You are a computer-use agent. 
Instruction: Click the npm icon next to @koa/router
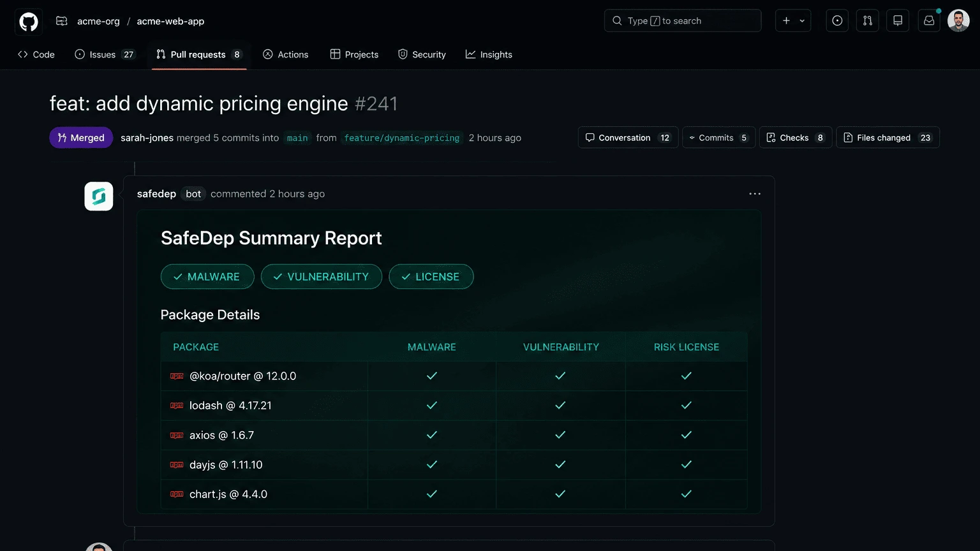click(177, 376)
